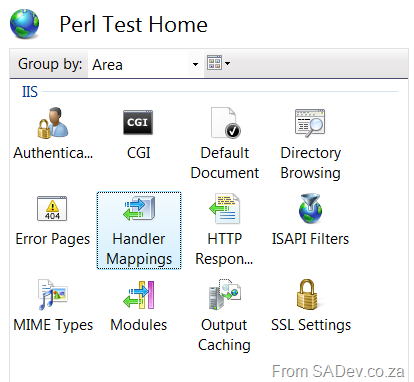Click the Handler Mappings text label

[x=139, y=249]
